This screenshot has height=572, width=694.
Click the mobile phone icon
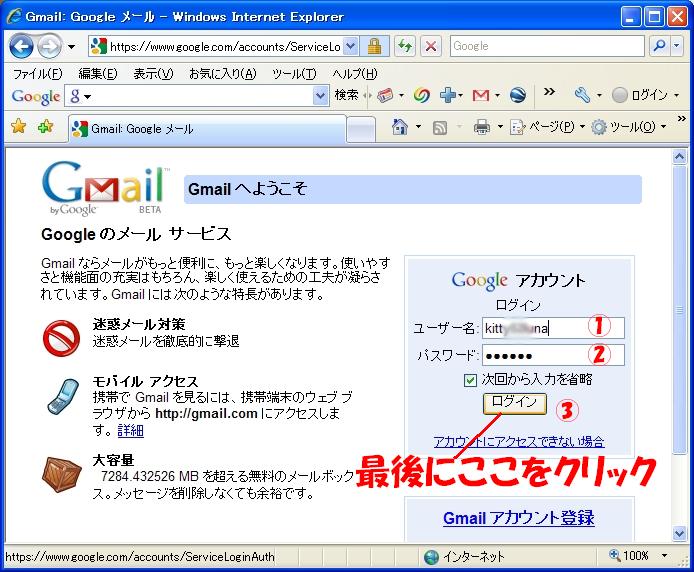coord(63,397)
